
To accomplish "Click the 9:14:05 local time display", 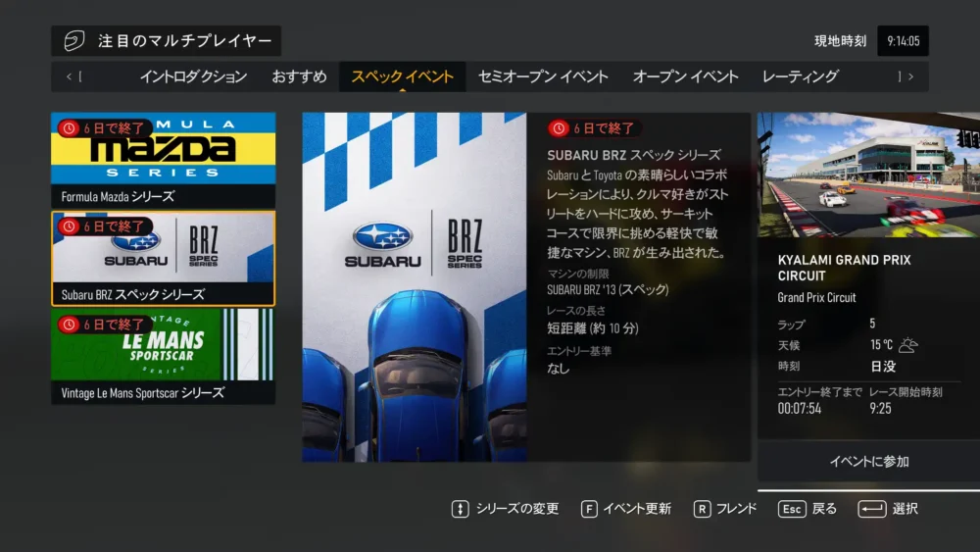I will pos(904,41).
